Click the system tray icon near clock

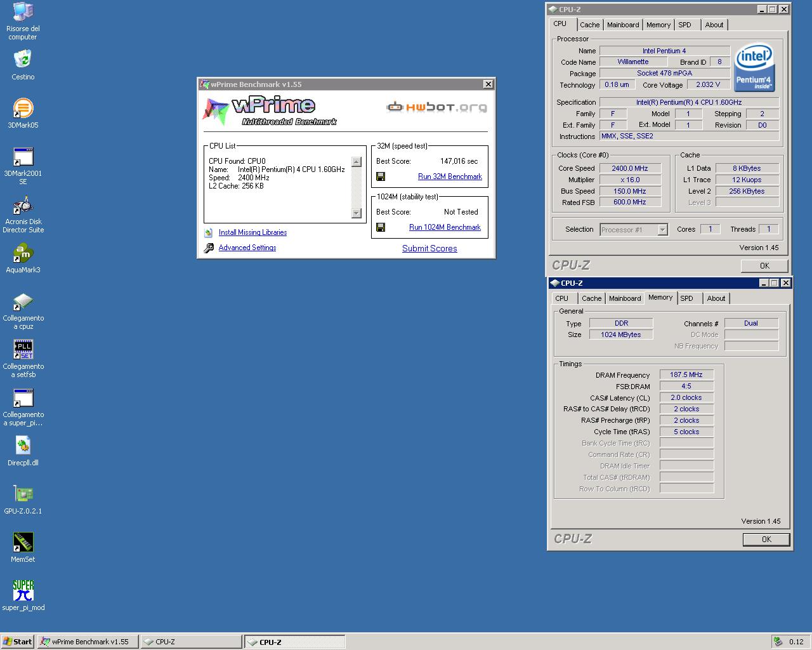(777, 641)
